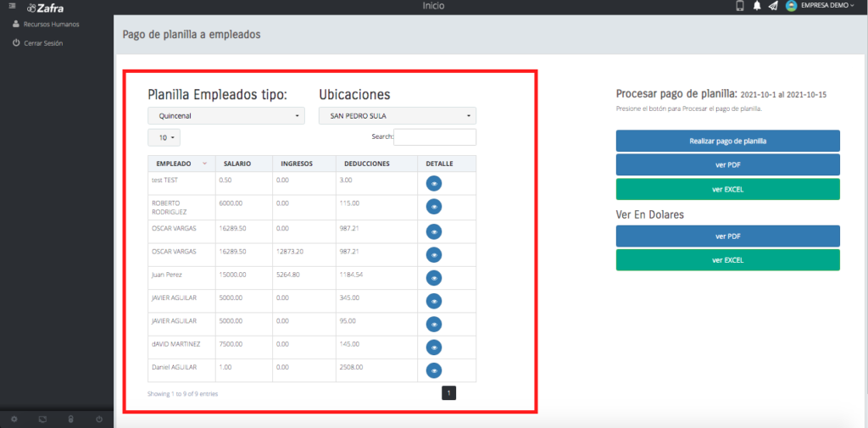Click ingresos value 5264.80

pos(288,275)
